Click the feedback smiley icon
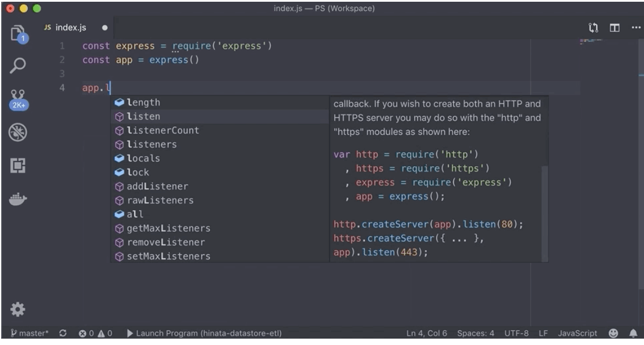The width and height of the screenshot is (644, 345). 613,333
